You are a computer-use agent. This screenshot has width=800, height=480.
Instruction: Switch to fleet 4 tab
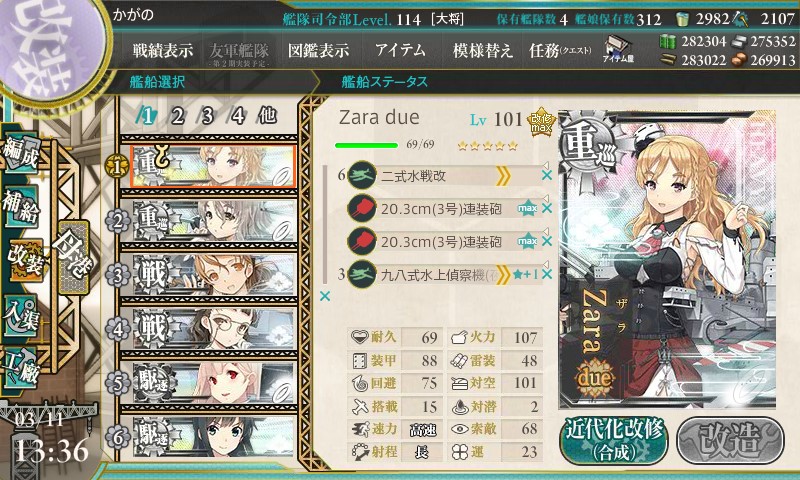(x=237, y=116)
